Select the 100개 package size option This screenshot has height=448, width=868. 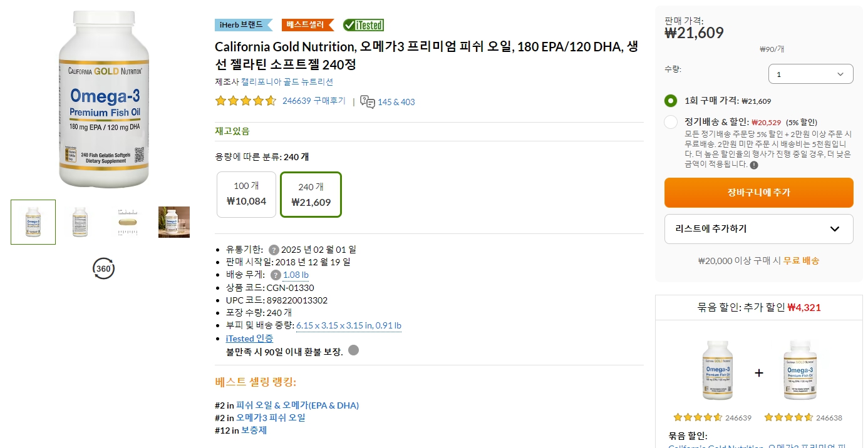click(x=246, y=194)
